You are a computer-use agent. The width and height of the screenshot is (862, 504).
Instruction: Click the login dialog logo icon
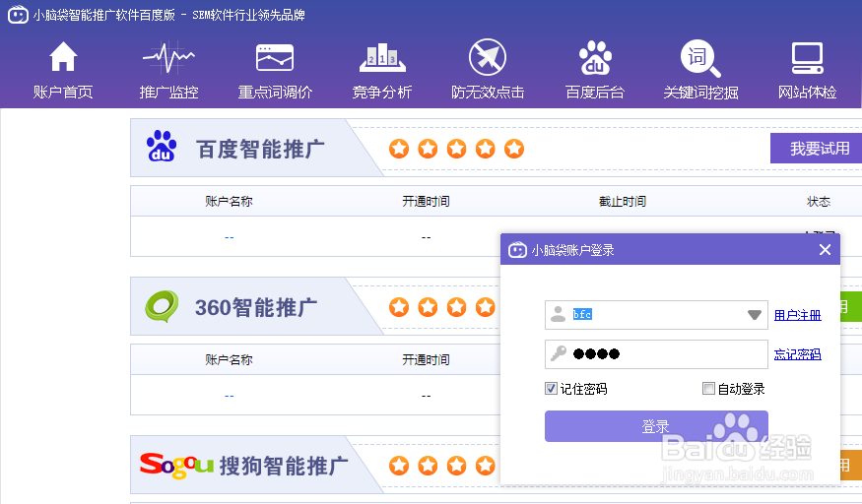pyautogui.click(x=517, y=250)
